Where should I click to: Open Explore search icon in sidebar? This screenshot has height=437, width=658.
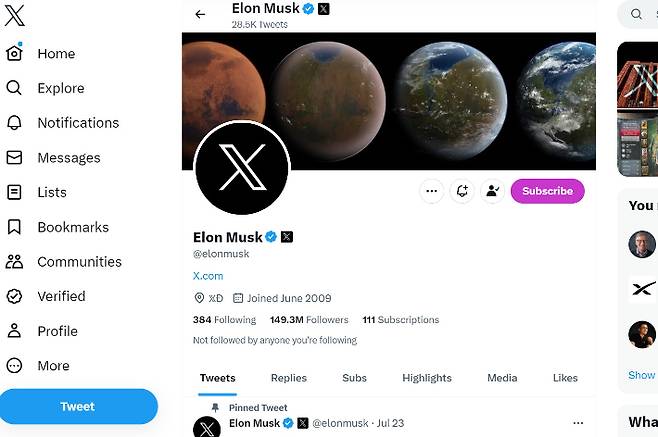[14, 88]
